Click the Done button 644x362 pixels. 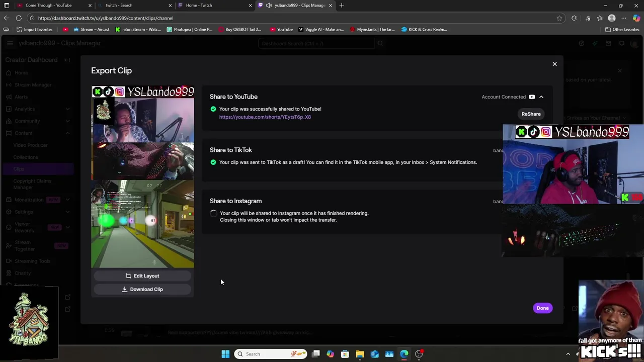542,308
